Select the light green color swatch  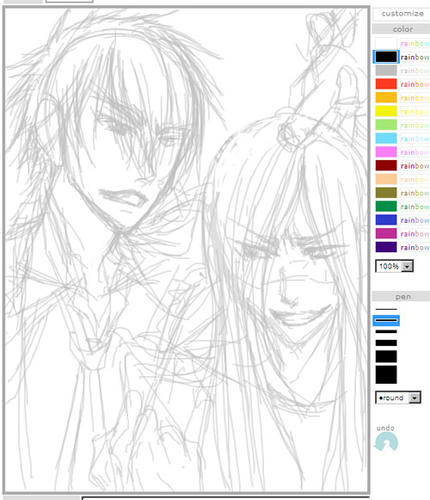(x=386, y=125)
